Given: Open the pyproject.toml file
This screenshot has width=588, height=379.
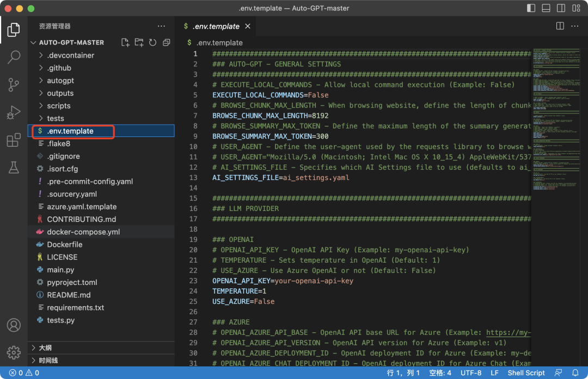Looking at the screenshot, I should coord(101,282).
